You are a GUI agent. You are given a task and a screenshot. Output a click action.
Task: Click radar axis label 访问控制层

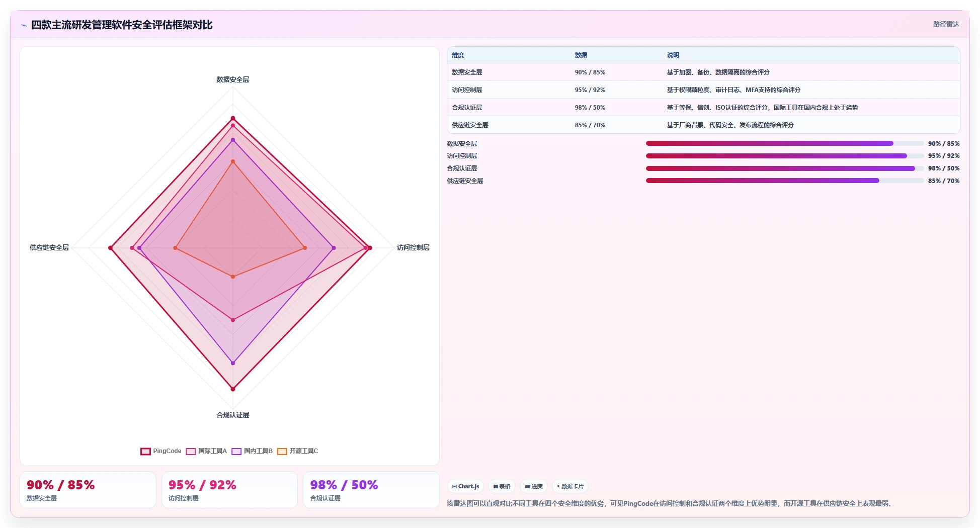[x=413, y=247]
